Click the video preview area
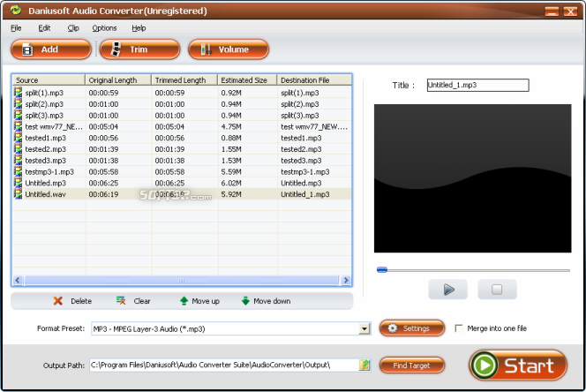The image size is (586, 392). pos(472,178)
